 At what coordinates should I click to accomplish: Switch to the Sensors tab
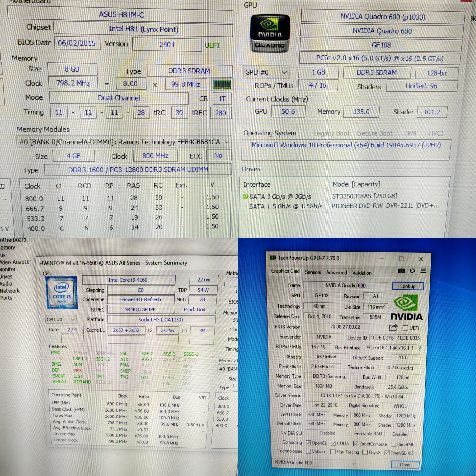tap(313, 272)
